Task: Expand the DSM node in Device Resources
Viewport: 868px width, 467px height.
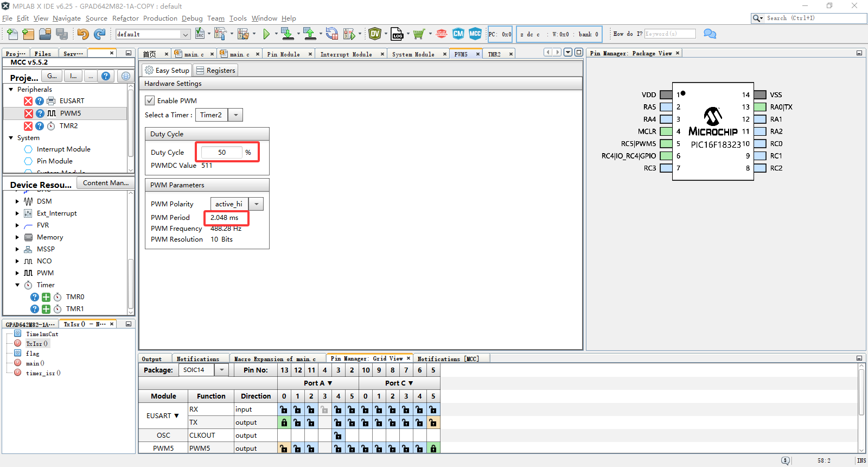Action: [x=17, y=201]
